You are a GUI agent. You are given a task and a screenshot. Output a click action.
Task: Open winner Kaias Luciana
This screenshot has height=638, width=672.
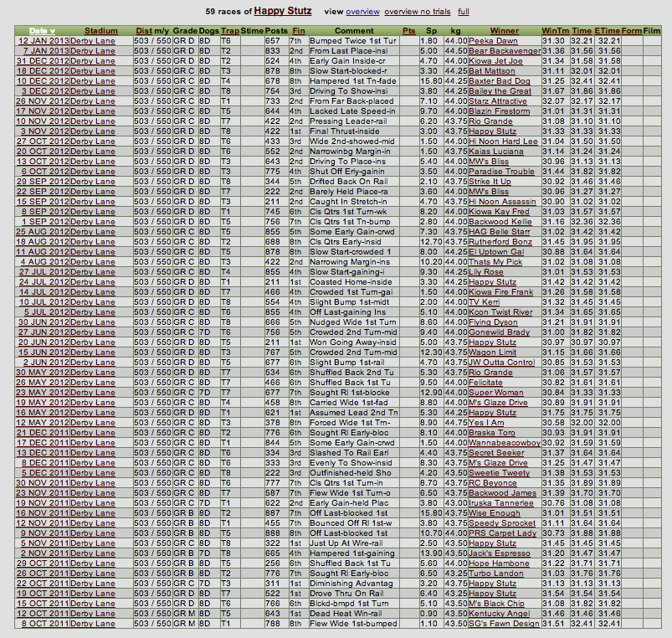496,152
